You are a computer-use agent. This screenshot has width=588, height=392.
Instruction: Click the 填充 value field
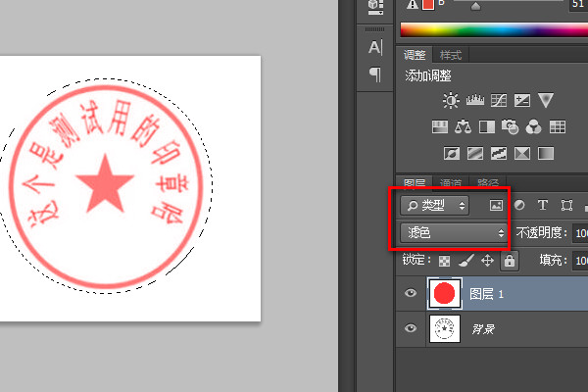[x=580, y=261]
